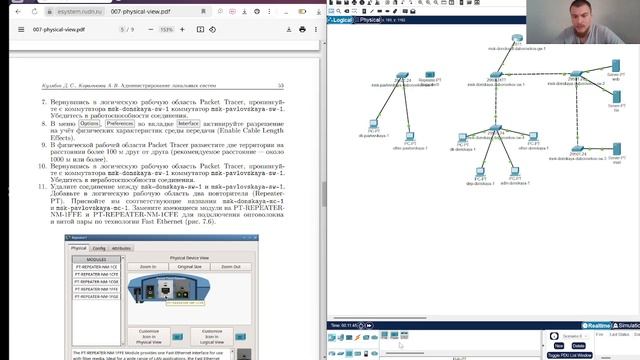Select the Select tool in Packet Tracer toolbar

[331, 11]
